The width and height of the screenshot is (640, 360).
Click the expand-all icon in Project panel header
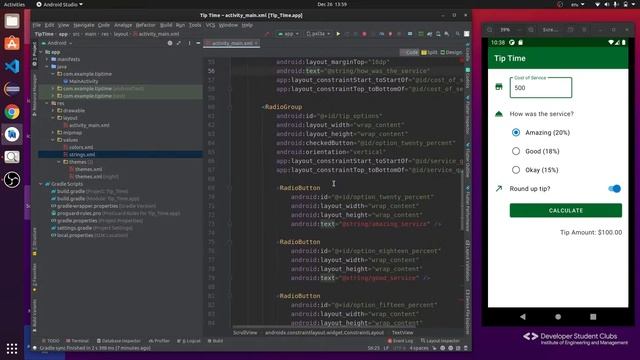point(179,43)
